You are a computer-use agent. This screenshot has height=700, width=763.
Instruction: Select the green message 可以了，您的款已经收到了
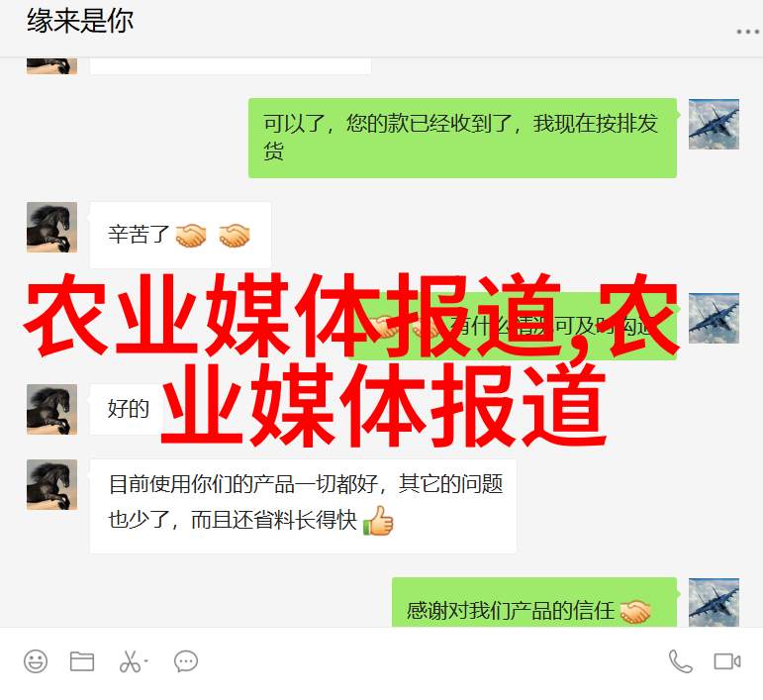click(462, 138)
